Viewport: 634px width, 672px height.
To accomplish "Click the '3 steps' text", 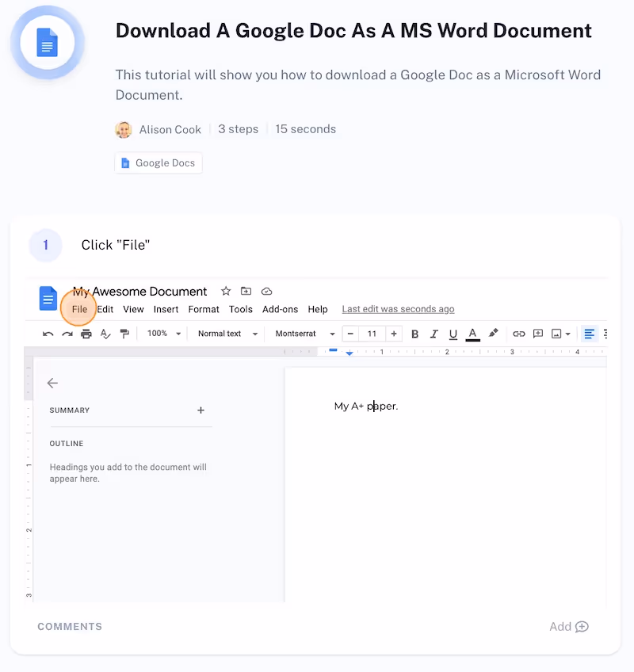I will [239, 129].
